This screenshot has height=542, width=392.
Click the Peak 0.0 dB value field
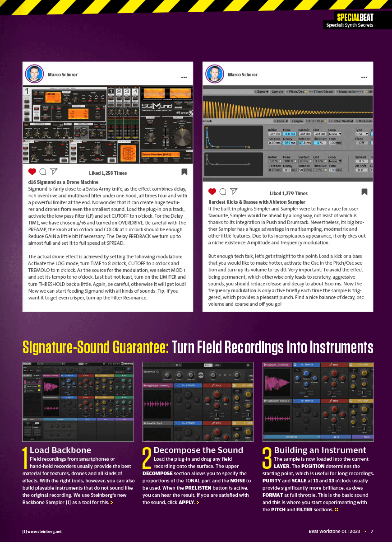tap(290, 134)
